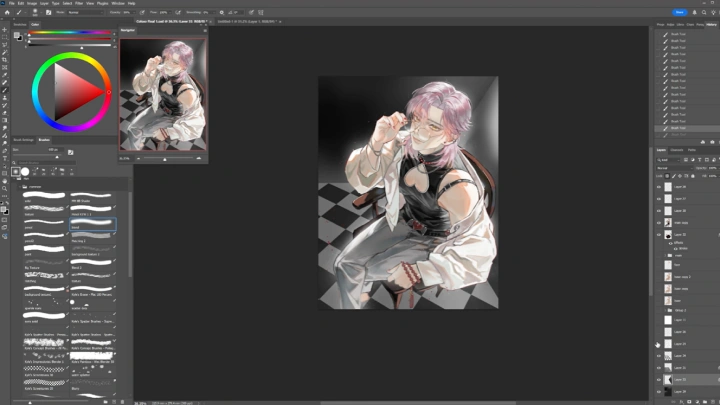This screenshot has width=720, height=405.
Task: Open the Navigator panel menu
Action: pos(205,30)
